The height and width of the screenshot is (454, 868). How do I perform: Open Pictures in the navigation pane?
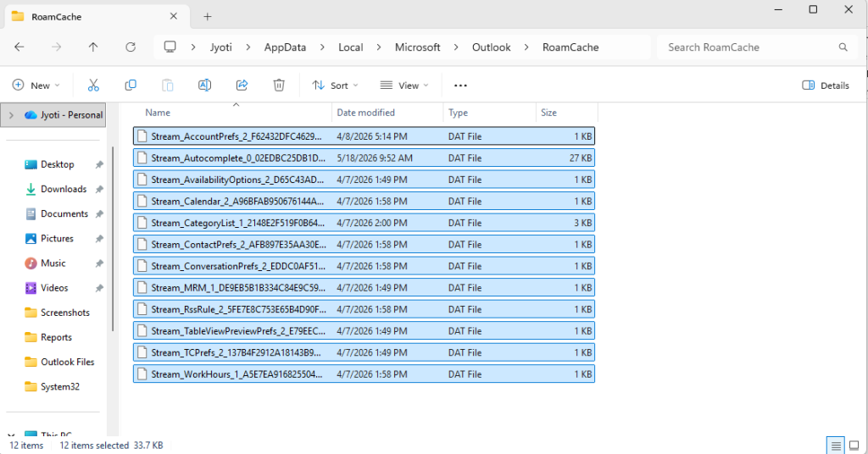tap(57, 238)
